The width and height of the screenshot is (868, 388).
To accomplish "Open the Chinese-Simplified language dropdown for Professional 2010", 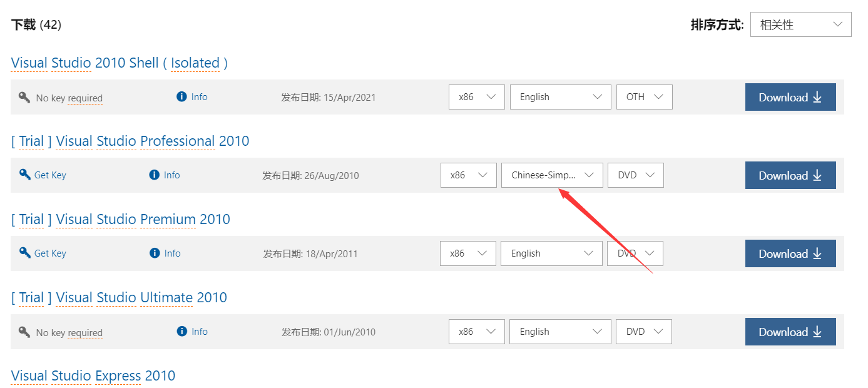I will 552,175.
